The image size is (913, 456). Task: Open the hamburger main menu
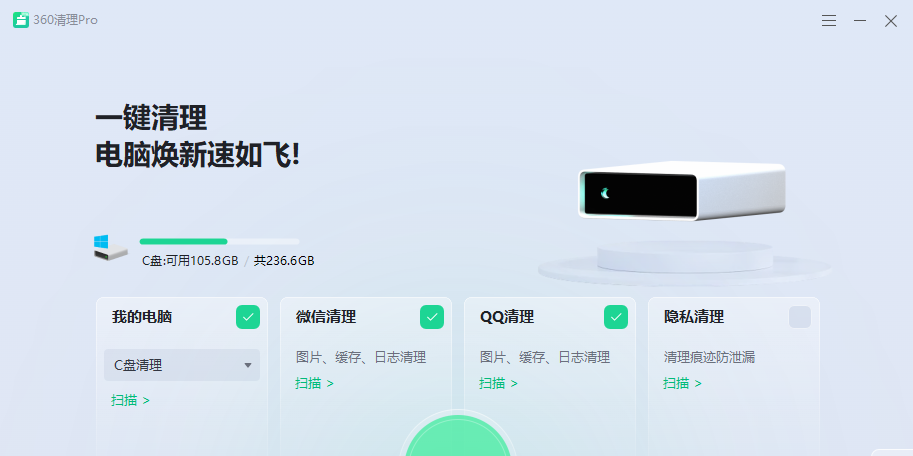click(x=829, y=20)
